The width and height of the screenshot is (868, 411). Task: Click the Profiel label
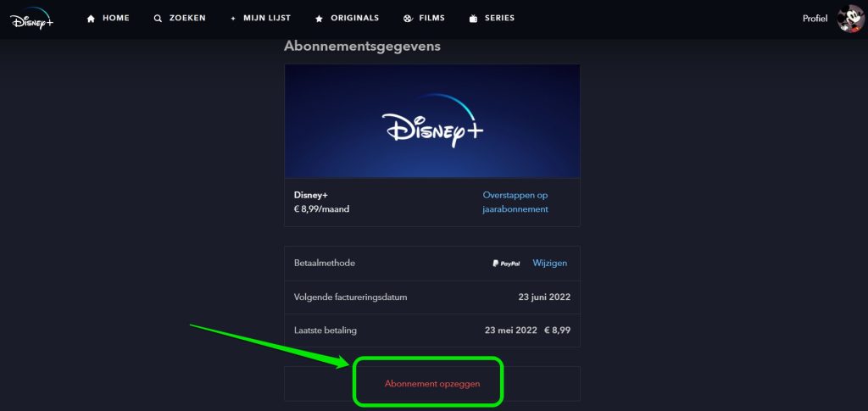point(815,19)
